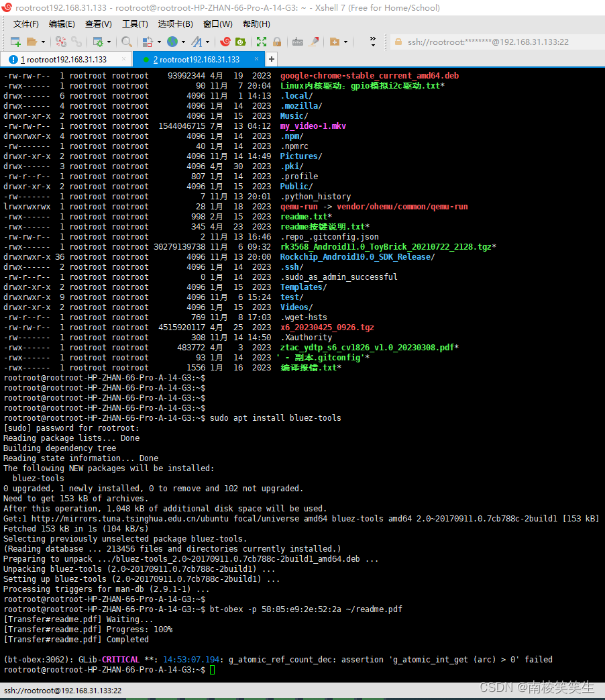Screen dimensions: 605x700
Task: Add a new tab with plus button
Action: click(x=272, y=59)
